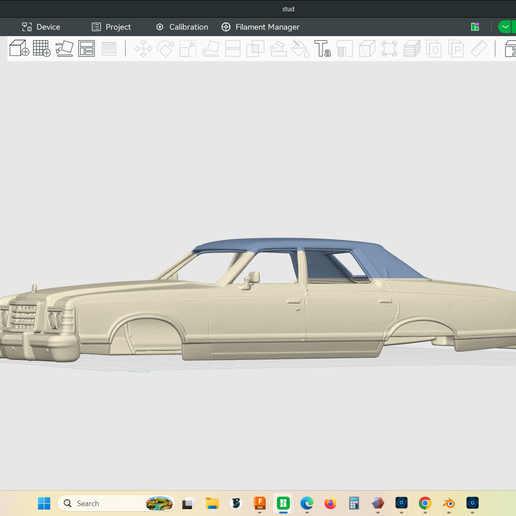516x516 pixels.
Task: Click the title text "stud"
Action: (x=288, y=9)
